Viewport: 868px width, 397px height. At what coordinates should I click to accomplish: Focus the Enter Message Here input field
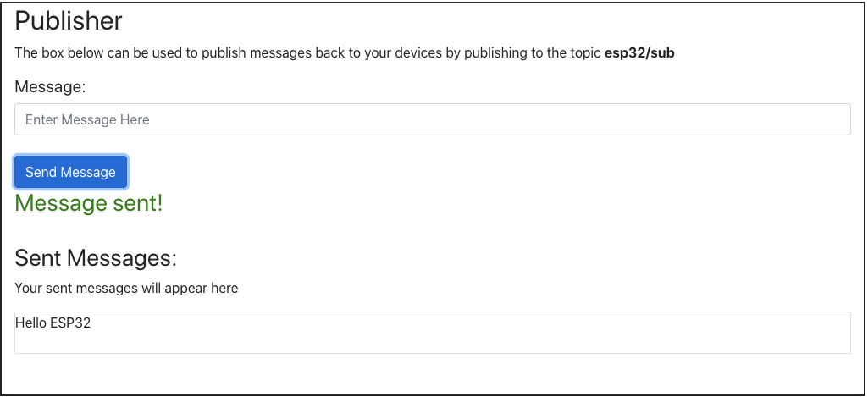point(433,119)
